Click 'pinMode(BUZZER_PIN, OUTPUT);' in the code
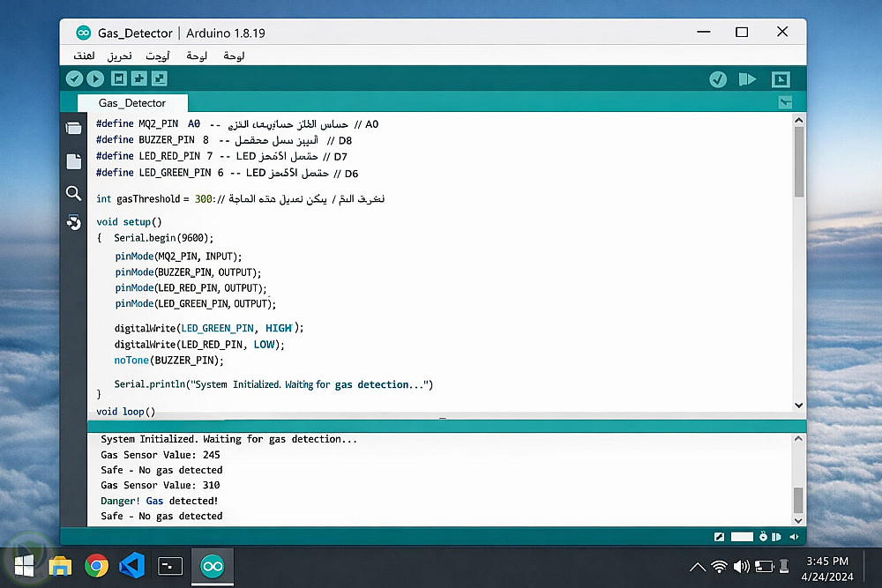Screen dimensions: 882x588 pos(188,272)
